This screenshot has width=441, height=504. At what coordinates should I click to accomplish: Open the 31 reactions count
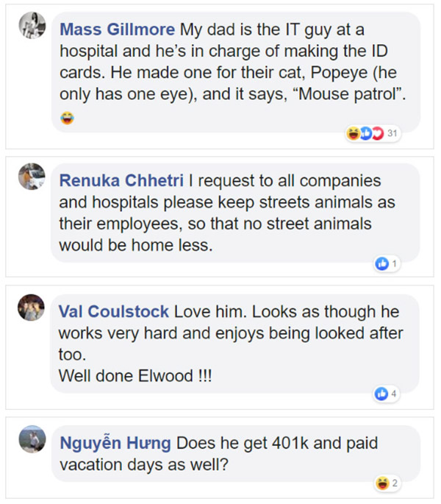[392, 133]
